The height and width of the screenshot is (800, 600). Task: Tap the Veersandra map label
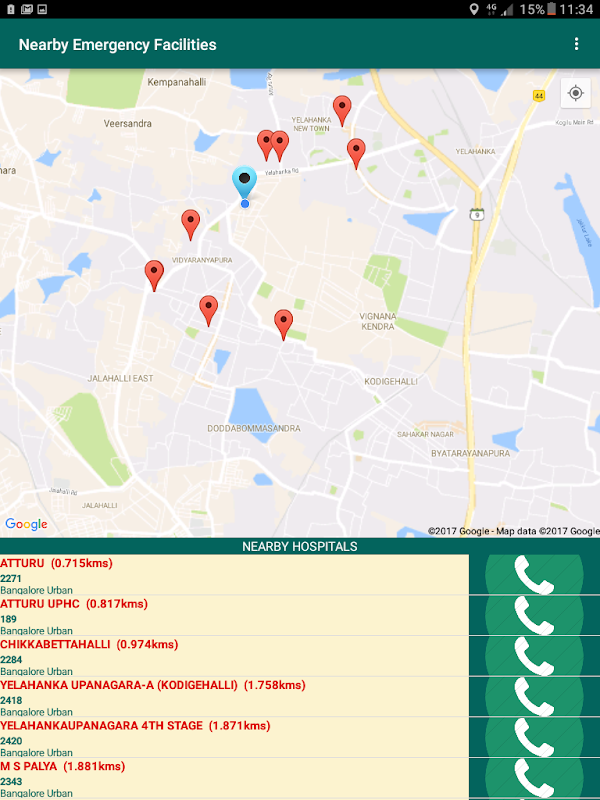[128, 123]
